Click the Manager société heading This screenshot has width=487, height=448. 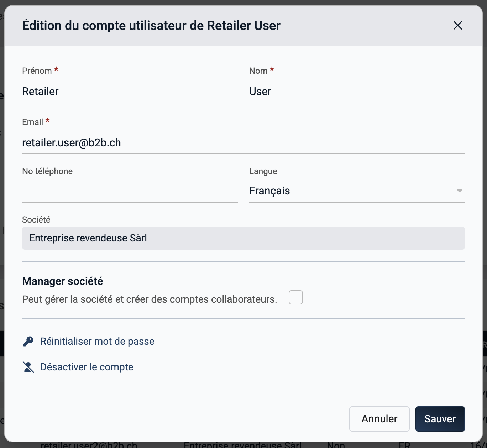pyautogui.click(x=63, y=281)
